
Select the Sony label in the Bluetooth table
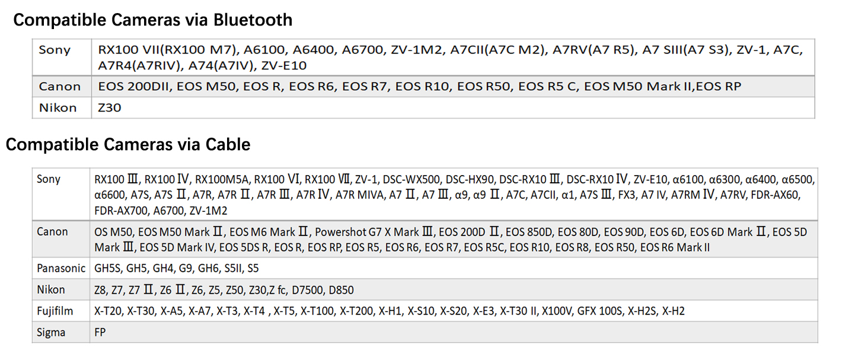click(x=55, y=50)
